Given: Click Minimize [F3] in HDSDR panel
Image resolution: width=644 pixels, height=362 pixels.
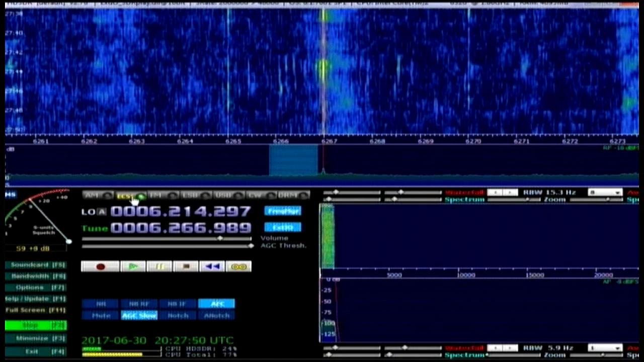Looking at the screenshot, I should (x=36, y=339).
